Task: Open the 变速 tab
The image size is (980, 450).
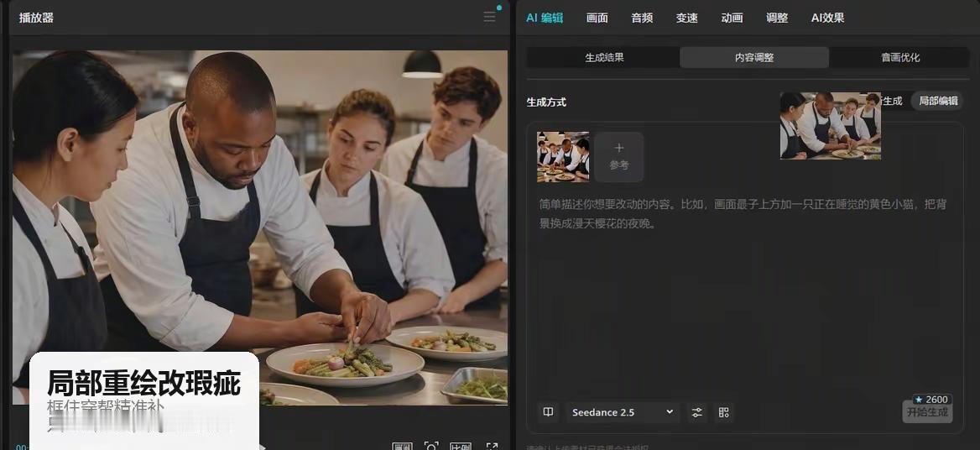Action: (686, 18)
